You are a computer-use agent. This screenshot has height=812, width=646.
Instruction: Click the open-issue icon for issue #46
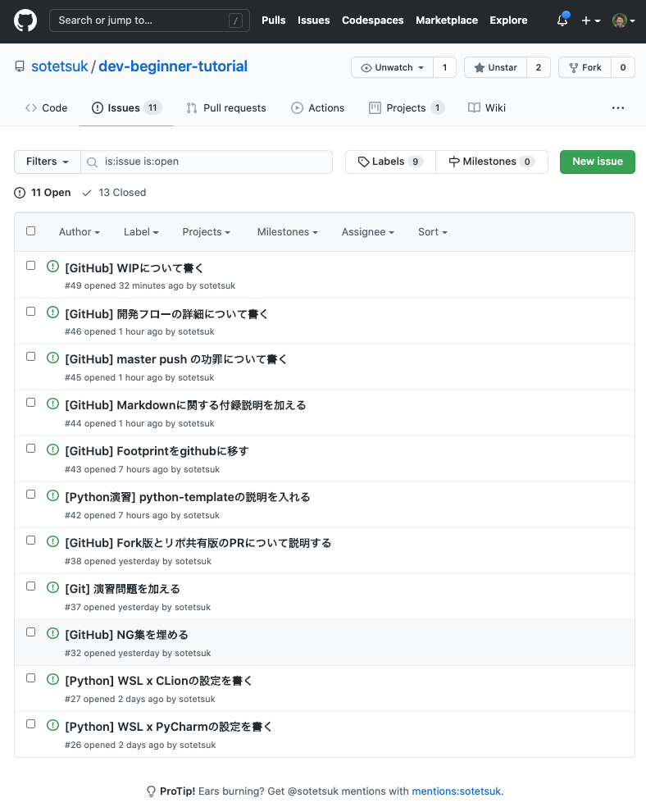click(x=52, y=312)
